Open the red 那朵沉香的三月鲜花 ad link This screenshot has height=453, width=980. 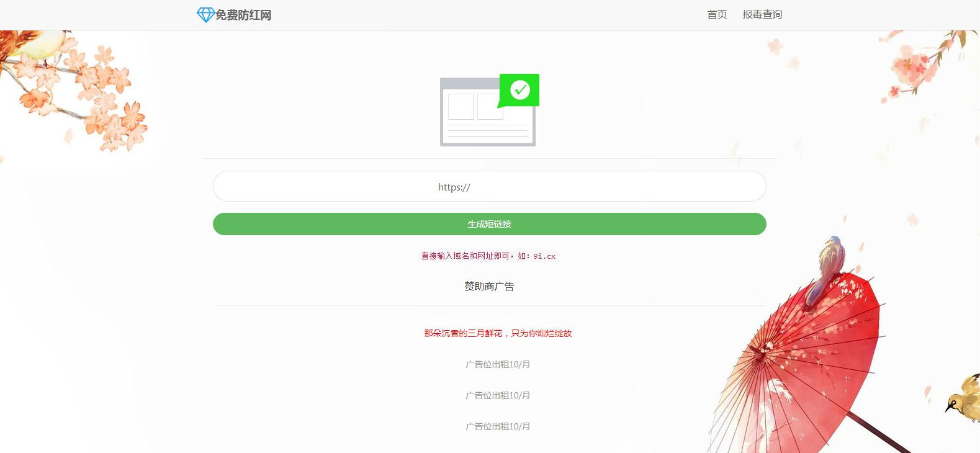pos(498,333)
